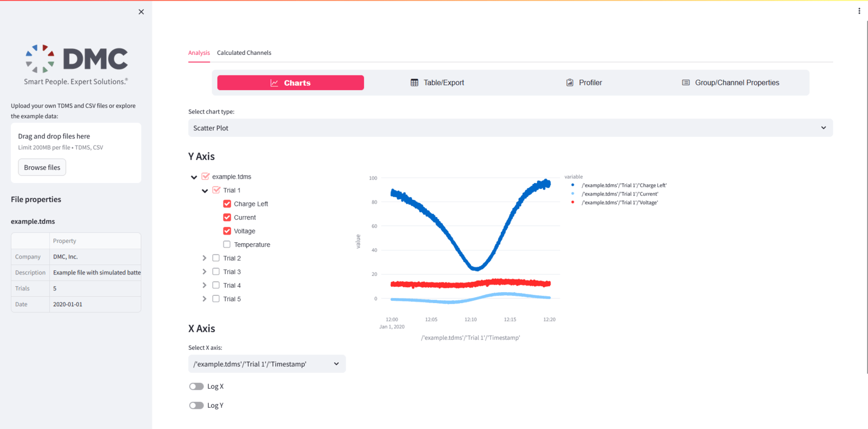Enable the Temperature channel checkbox
Image resolution: width=868 pixels, height=429 pixels.
[x=227, y=244]
